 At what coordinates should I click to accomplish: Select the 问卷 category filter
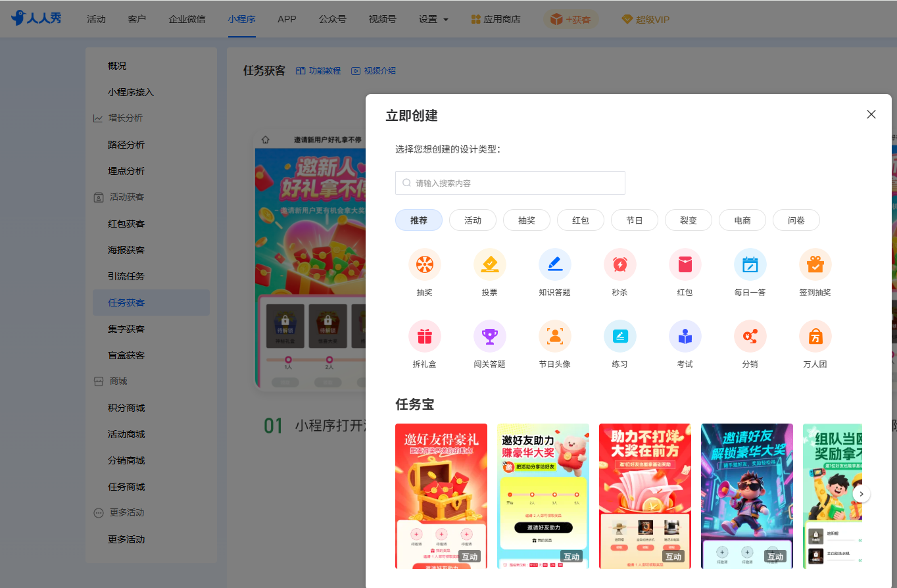796,220
